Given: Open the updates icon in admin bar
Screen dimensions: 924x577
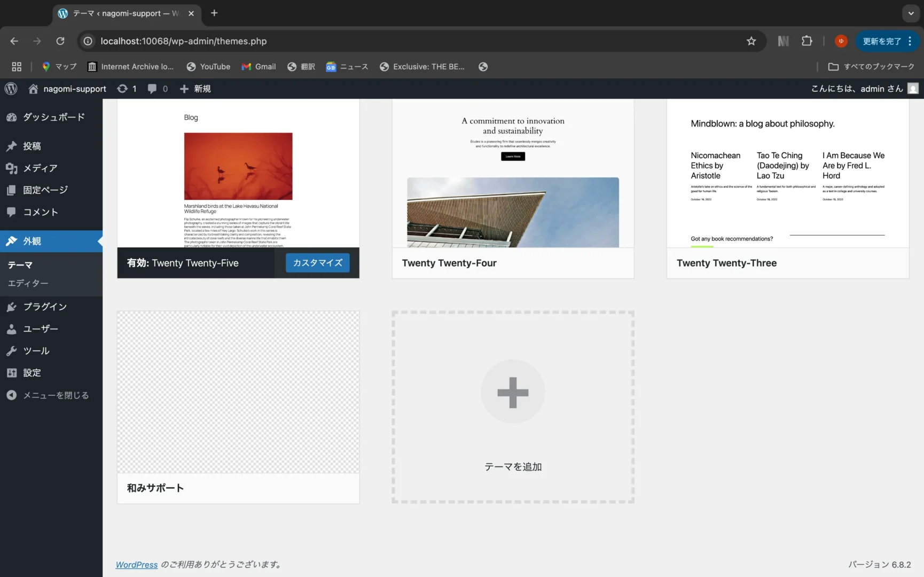Looking at the screenshot, I should pyautogui.click(x=127, y=89).
